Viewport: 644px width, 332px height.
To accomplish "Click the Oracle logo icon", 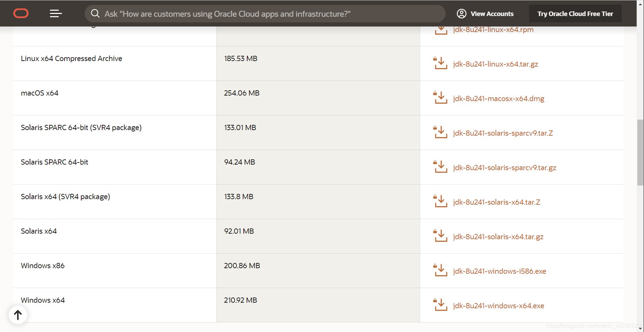I will coord(21,14).
